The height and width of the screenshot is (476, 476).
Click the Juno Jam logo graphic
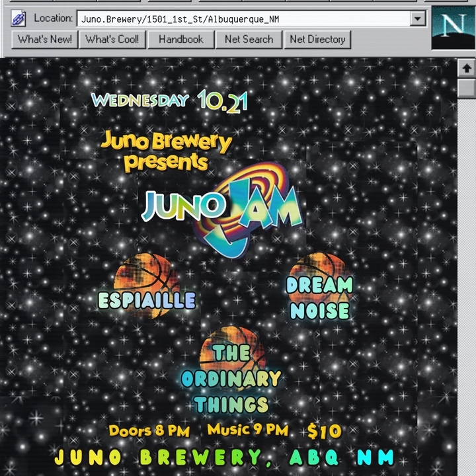(222, 211)
